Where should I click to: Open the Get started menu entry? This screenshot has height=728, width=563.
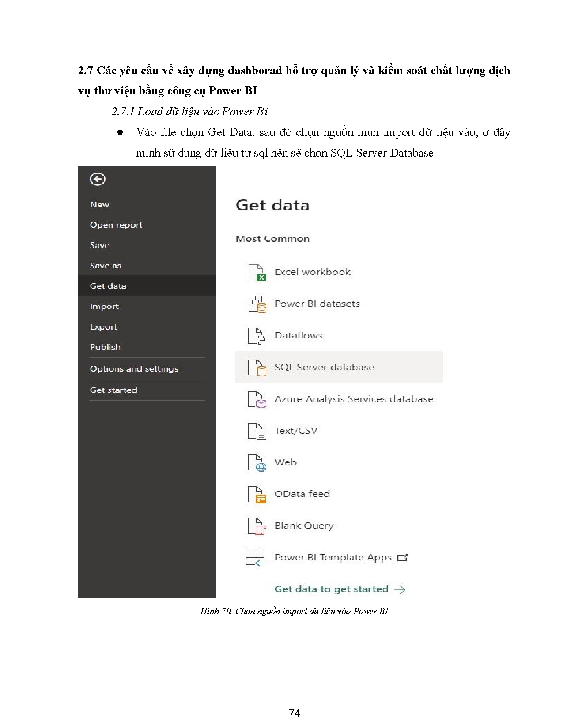click(113, 390)
